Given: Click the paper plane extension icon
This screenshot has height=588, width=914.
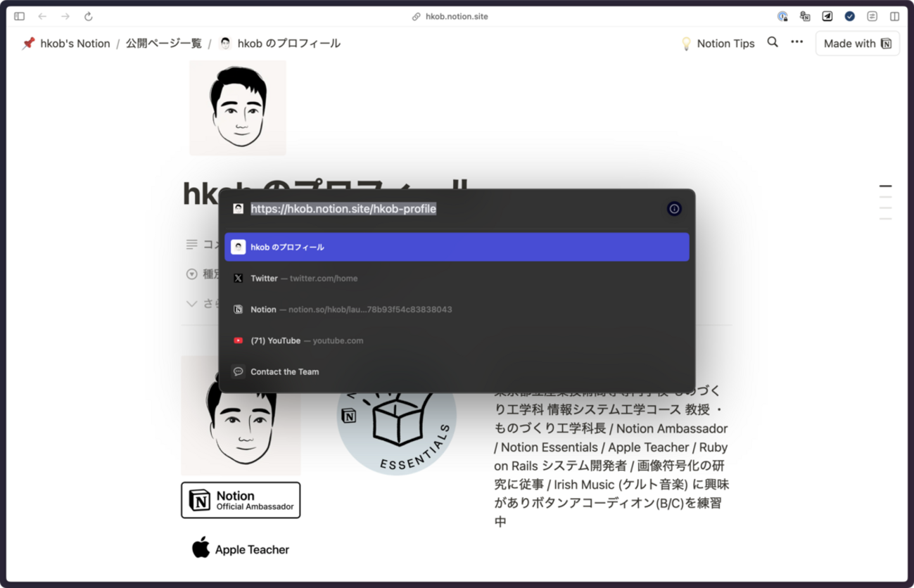Looking at the screenshot, I should click(827, 16).
